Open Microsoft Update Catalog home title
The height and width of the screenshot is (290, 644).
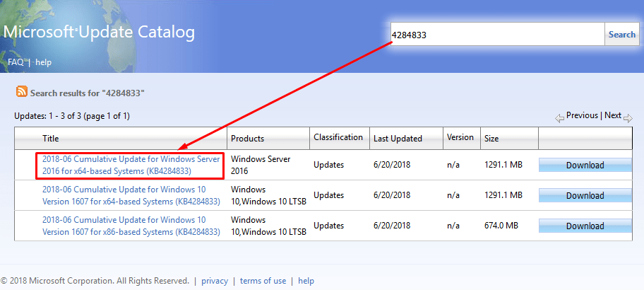tap(99, 33)
